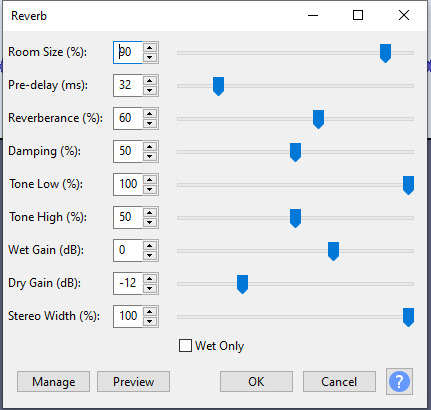
Task: Click the Wet Gain slider thumb
Action: click(333, 251)
